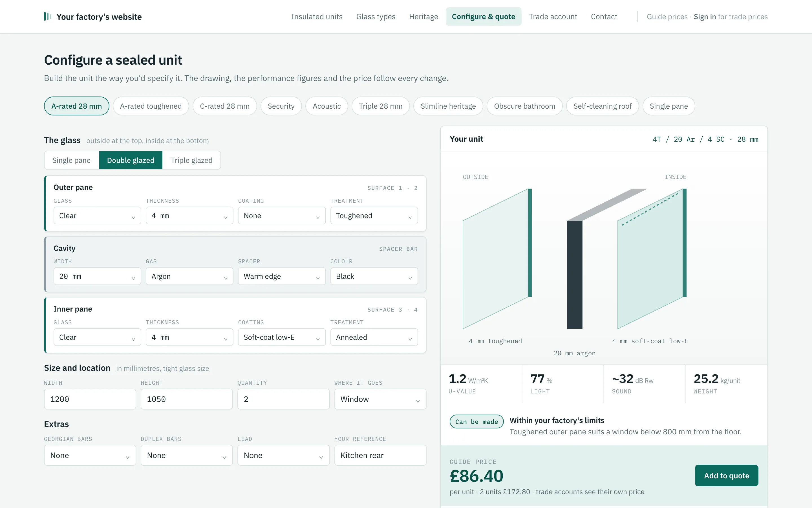This screenshot has height=508, width=812.
Task: Click the Height input showing 1050
Action: pyautogui.click(x=187, y=399)
